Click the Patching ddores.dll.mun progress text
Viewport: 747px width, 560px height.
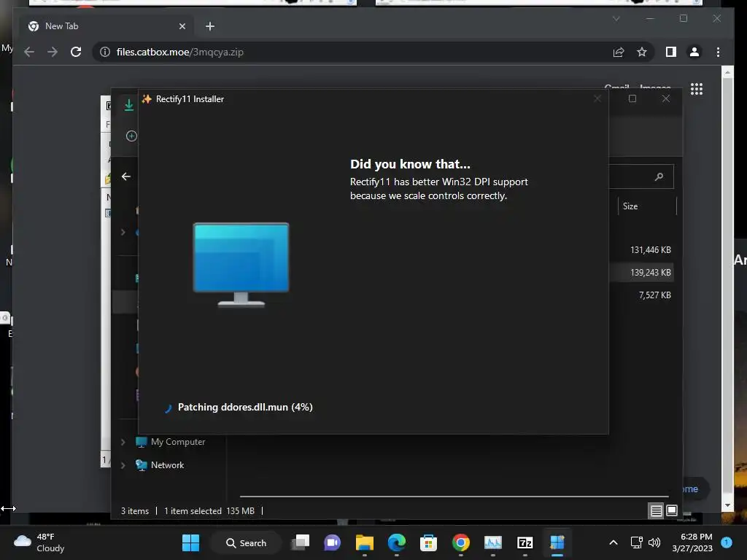[x=245, y=407]
